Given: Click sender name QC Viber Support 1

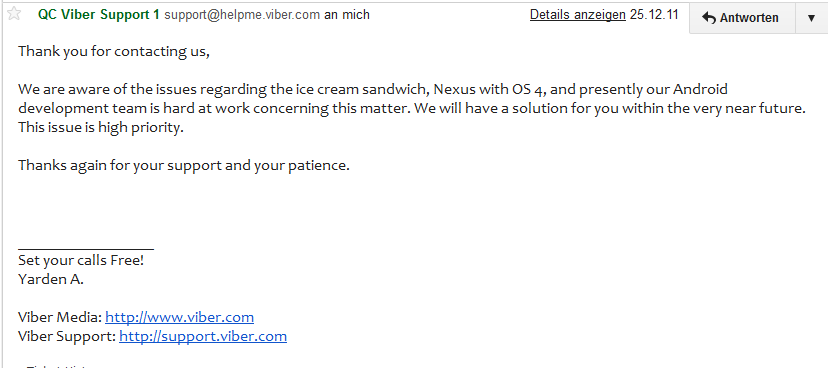Looking at the screenshot, I should point(98,15).
